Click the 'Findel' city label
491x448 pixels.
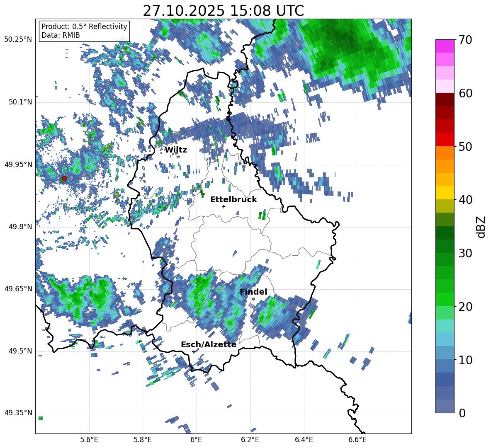point(253,292)
